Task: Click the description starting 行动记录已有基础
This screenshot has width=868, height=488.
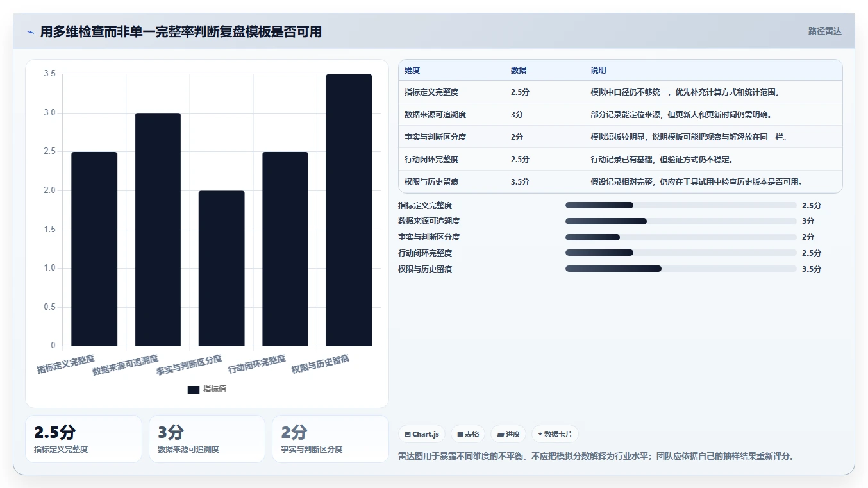Action: click(x=662, y=160)
